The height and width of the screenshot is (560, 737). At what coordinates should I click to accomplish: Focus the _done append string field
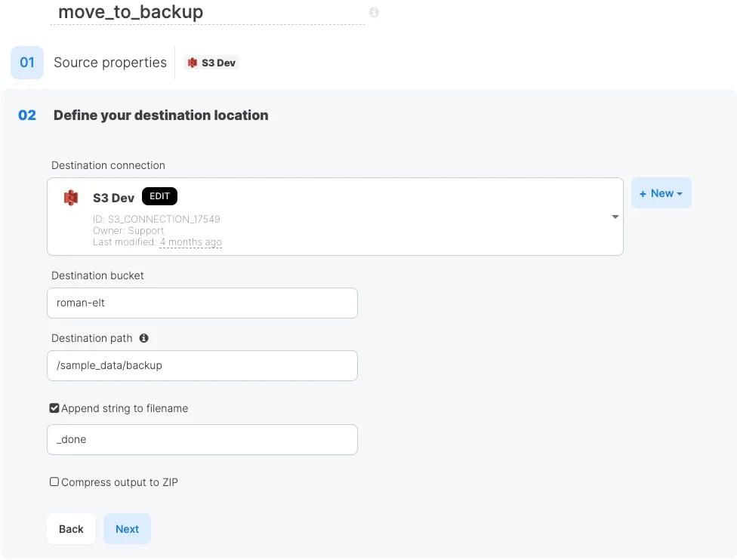(x=202, y=440)
